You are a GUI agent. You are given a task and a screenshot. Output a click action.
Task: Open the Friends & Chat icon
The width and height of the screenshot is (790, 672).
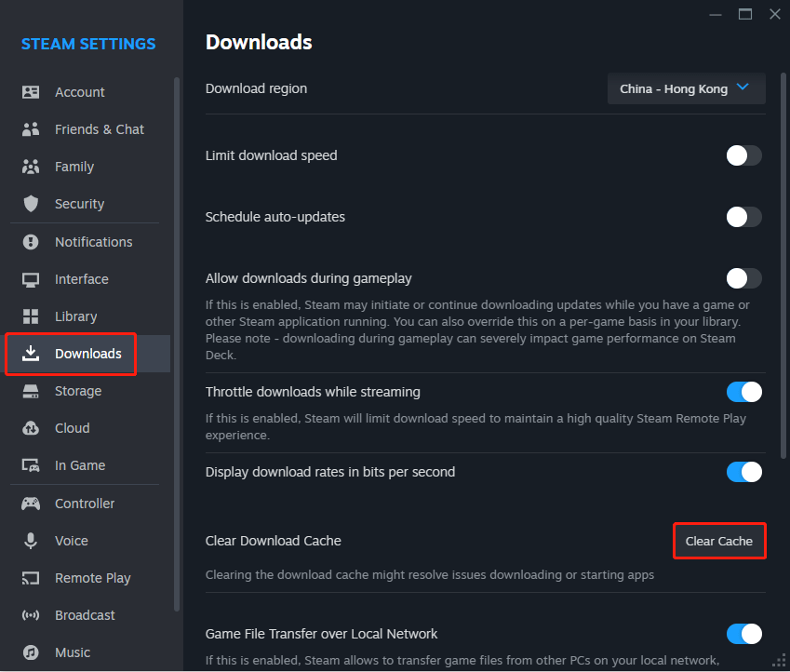coord(31,128)
